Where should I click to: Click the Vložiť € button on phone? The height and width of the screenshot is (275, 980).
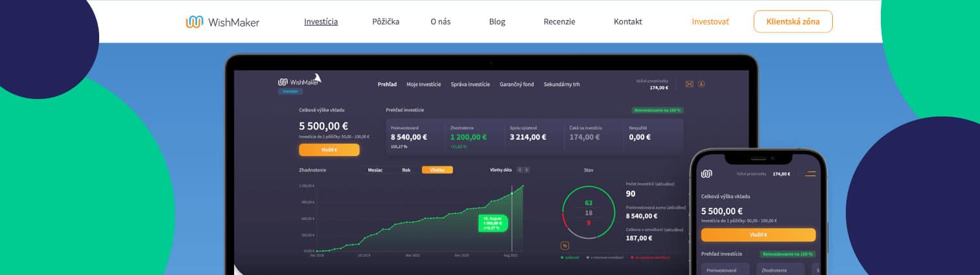click(758, 234)
